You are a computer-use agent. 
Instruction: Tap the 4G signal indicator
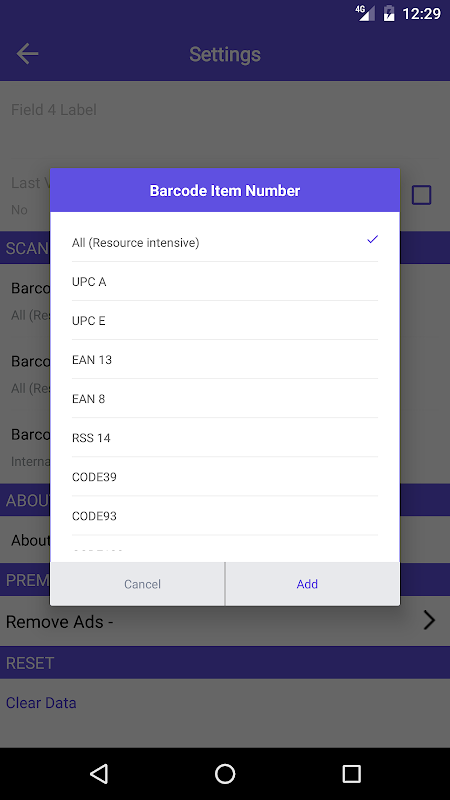pos(365,13)
